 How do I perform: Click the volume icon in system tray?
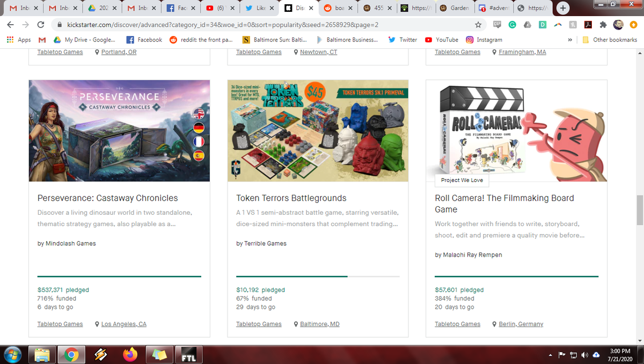tap(586, 354)
